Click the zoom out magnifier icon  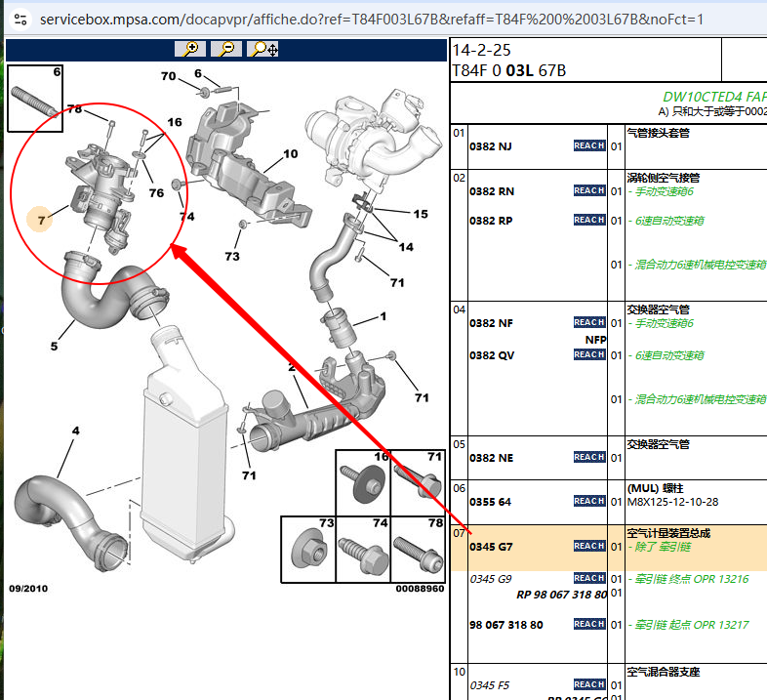coord(226,49)
